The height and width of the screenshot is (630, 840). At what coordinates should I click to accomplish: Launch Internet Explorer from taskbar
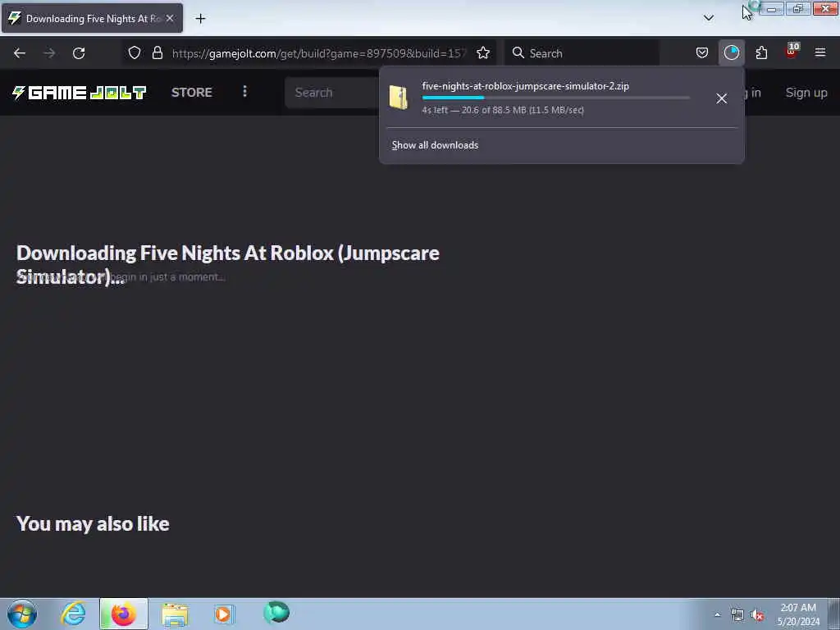(x=73, y=614)
